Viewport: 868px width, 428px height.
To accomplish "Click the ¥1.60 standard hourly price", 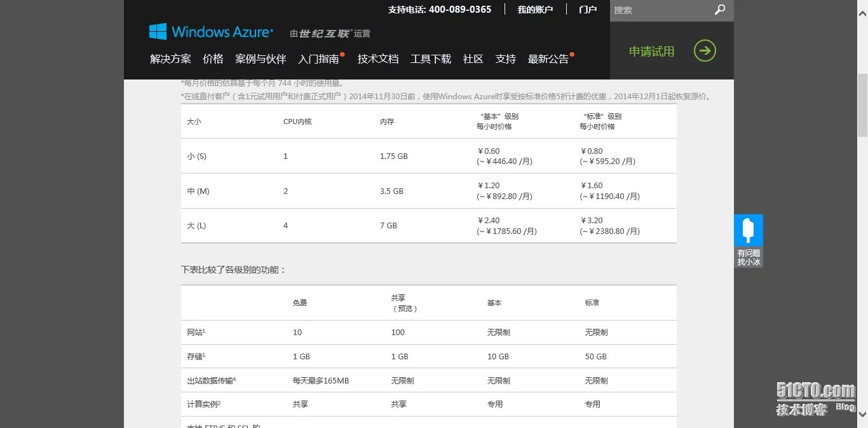I will pos(591,186).
